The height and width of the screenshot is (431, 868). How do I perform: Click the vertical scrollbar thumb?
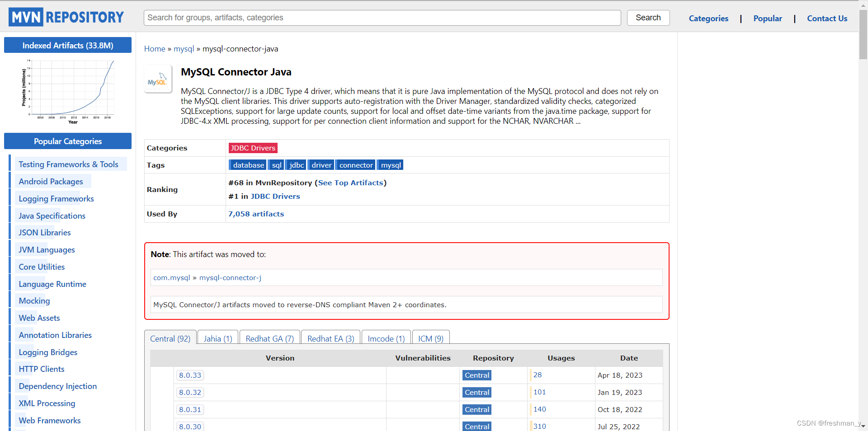(863, 34)
